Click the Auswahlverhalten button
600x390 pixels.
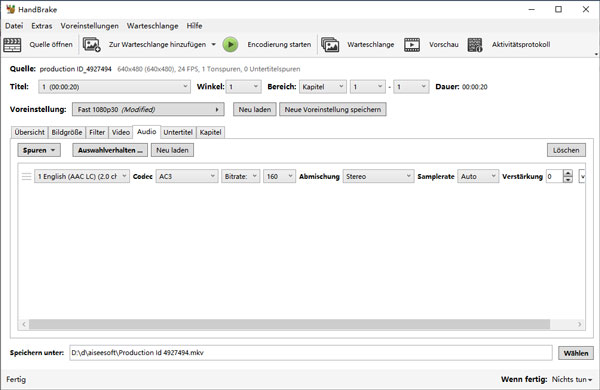pos(110,150)
